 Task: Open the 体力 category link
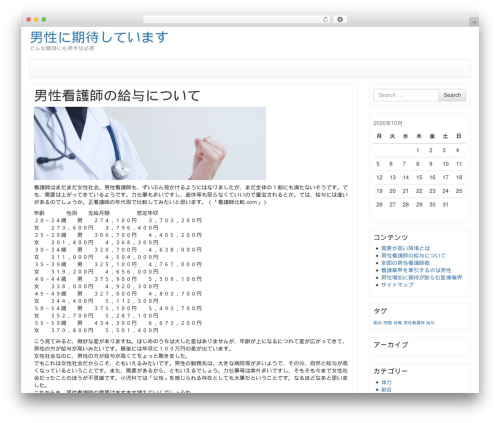386,382
